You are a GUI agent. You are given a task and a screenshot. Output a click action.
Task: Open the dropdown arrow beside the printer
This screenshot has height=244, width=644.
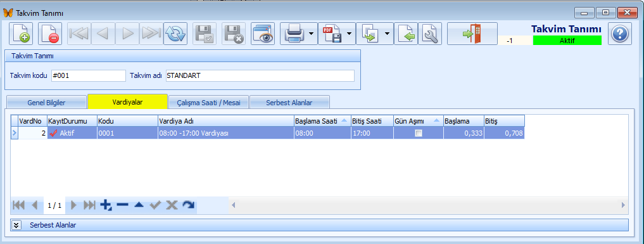pyautogui.click(x=312, y=34)
